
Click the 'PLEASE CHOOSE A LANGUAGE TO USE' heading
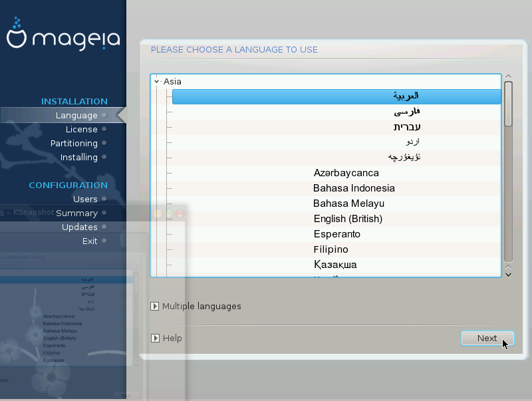tap(234, 49)
